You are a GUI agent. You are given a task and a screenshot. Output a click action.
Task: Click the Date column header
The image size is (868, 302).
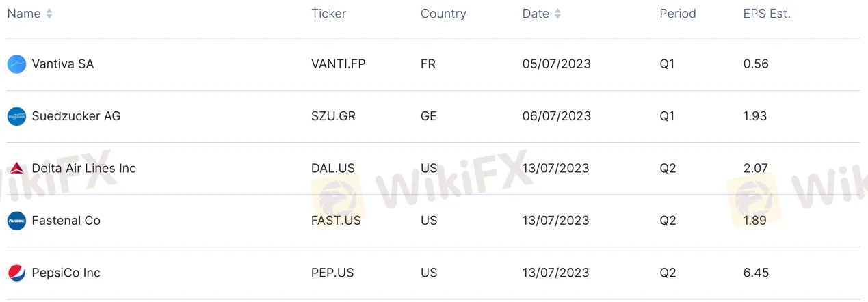coord(536,14)
